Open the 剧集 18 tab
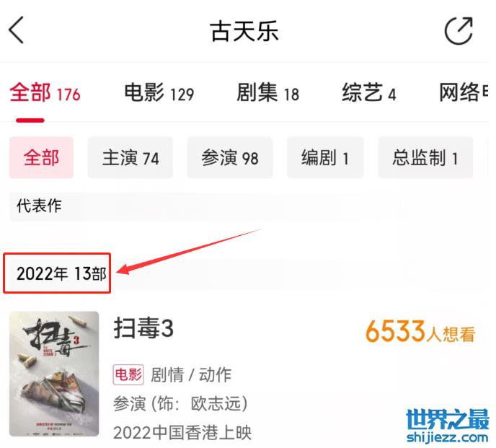This screenshot has height=448, width=496. (x=268, y=93)
